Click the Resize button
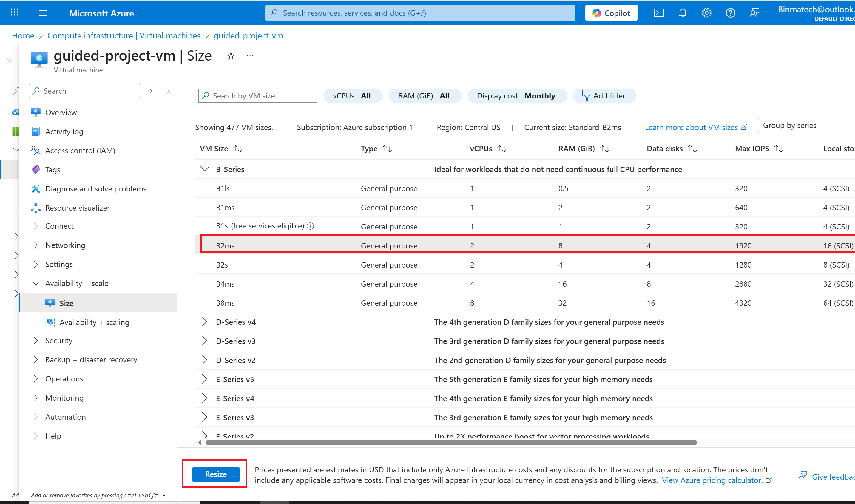Screen dimensions: 855x504 [216, 474]
